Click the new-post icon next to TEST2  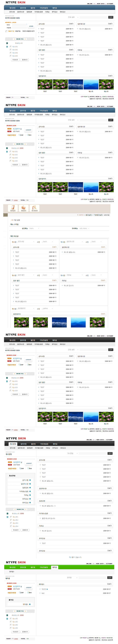coord(47,589)
